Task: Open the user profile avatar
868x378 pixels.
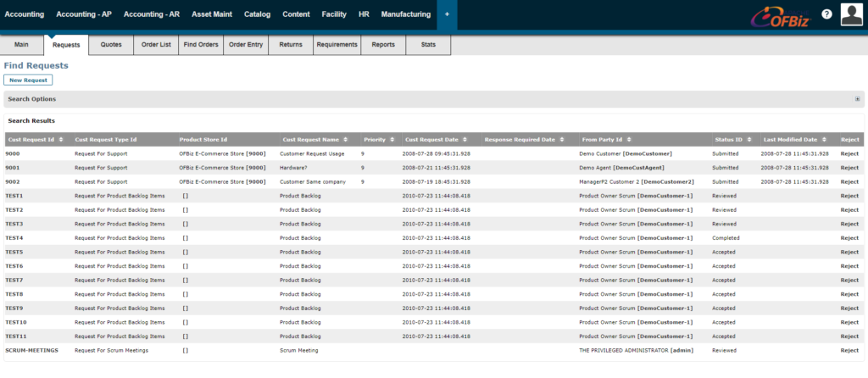Action: [x=852, y=14]
